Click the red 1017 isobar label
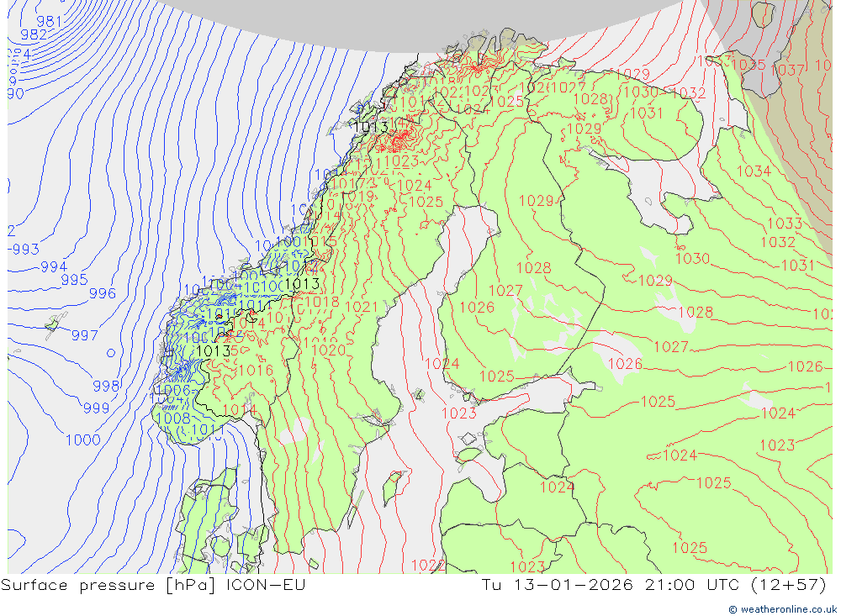Viewport: 841px width, 616px height. tap(349, 184)
